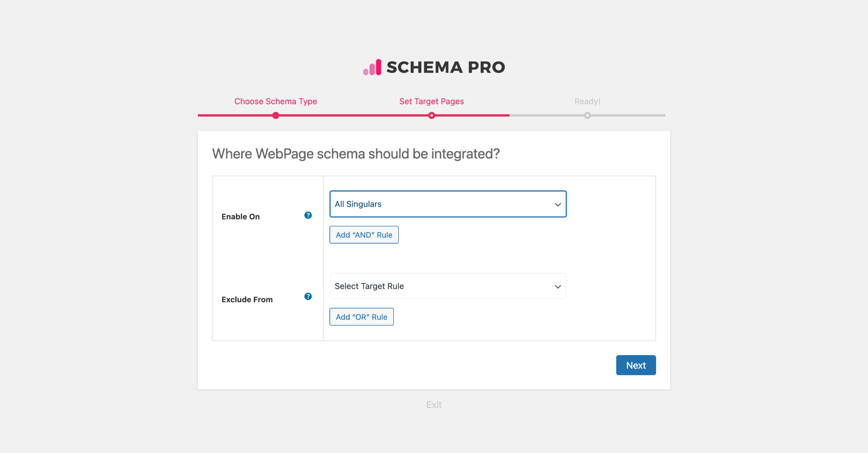
Task: Click the Enable On help question icon
Action: tap(308, 215)
